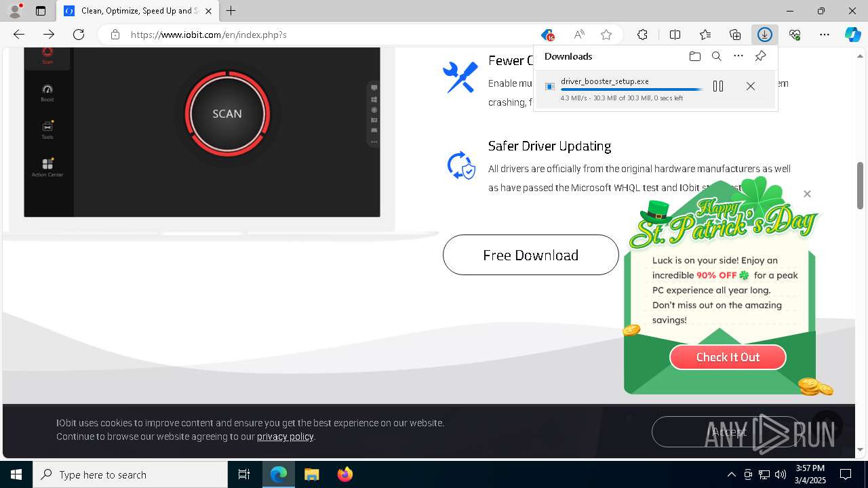Accept the cookies notice

(727, 432)
